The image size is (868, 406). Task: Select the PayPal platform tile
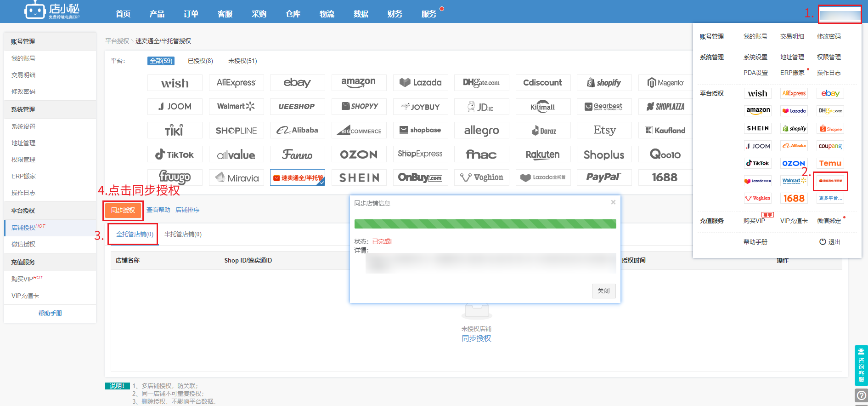point(604,177)
